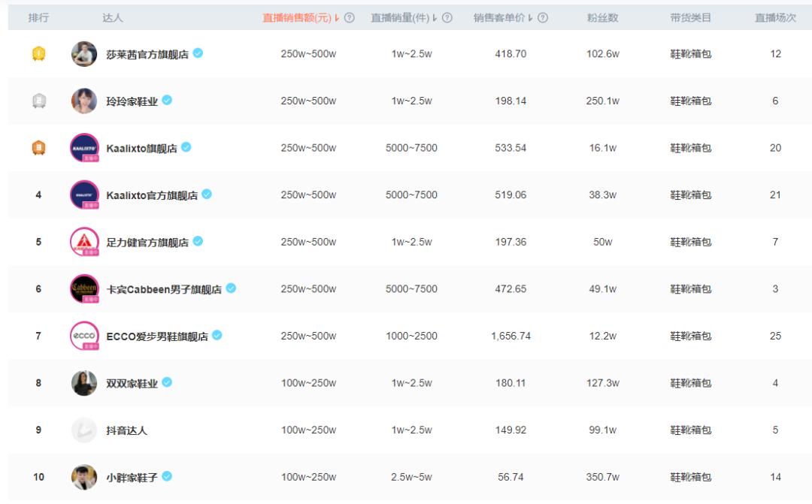Sort by 直播销量(件) column header

tap(404, 17)
